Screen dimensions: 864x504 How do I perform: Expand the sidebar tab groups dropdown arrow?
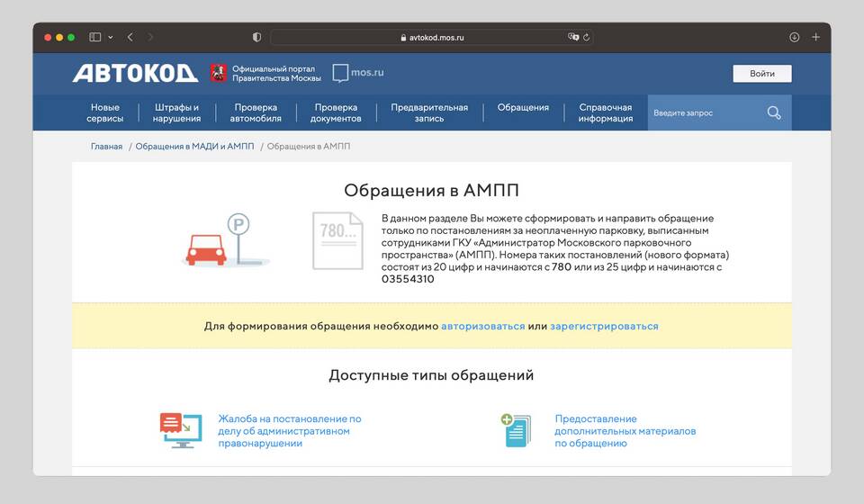(x=111, y=37)
